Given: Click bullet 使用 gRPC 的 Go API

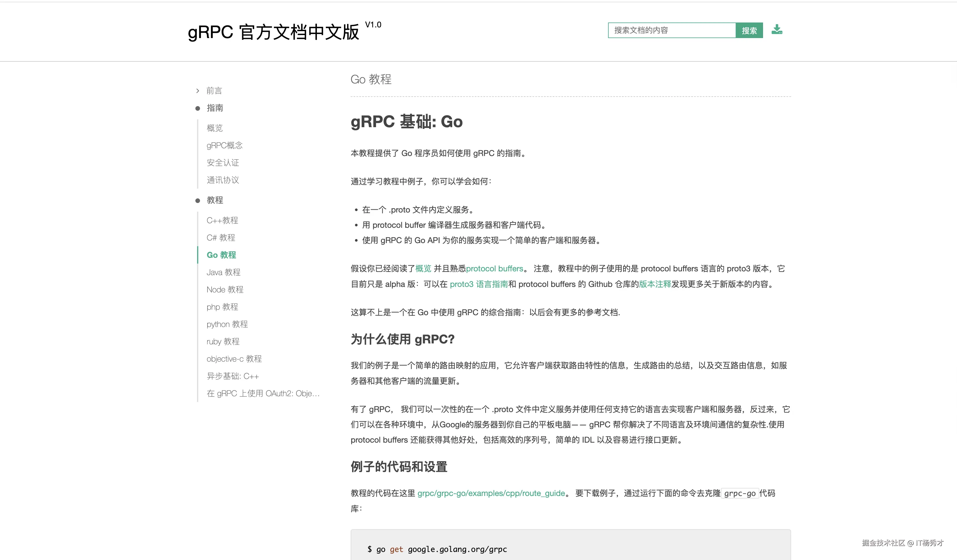Looking at the screenshot, I should [x=483, y=240].
